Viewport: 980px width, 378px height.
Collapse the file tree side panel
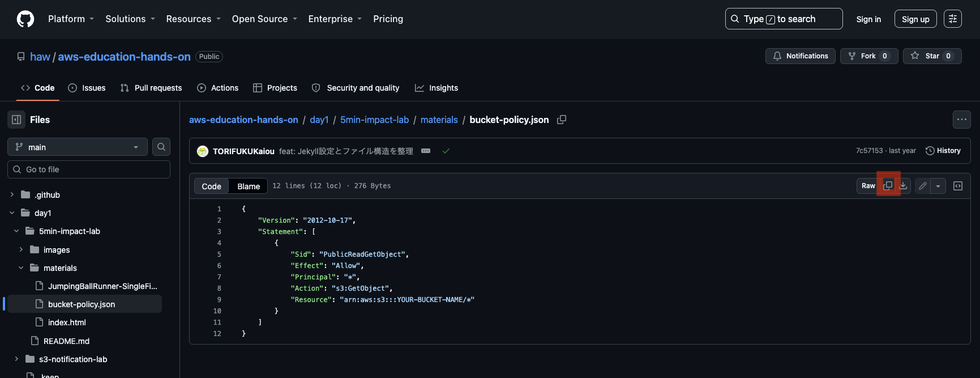point(16,120)
